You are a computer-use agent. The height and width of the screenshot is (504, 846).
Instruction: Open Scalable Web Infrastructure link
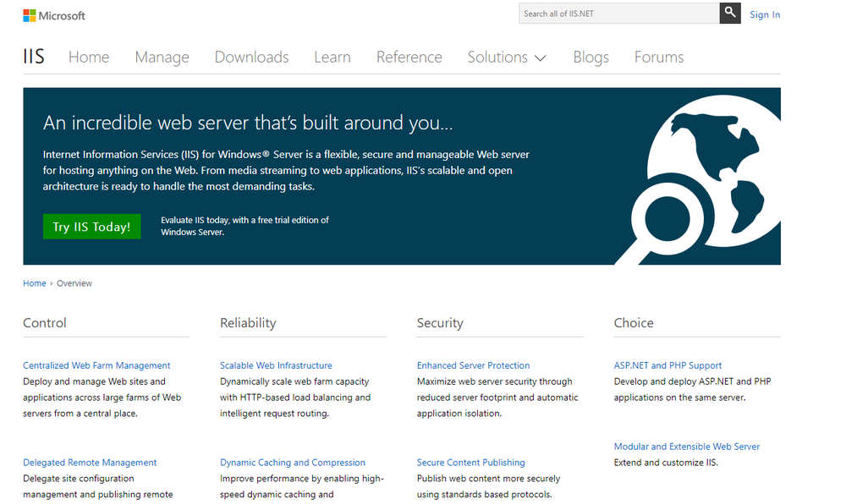pos(276,365)
